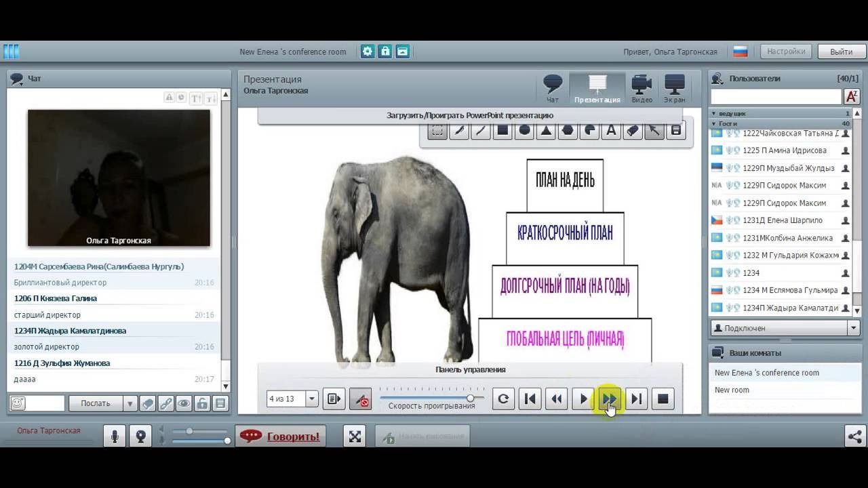Viewport: 868px width, 488px height.
Task: Toggle the chat visibility eye icon
Action: [x=184, y=403]
